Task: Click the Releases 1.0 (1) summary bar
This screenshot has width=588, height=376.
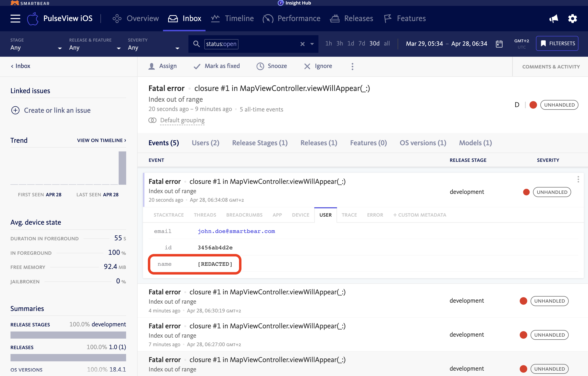Action: tap(68, 358)
